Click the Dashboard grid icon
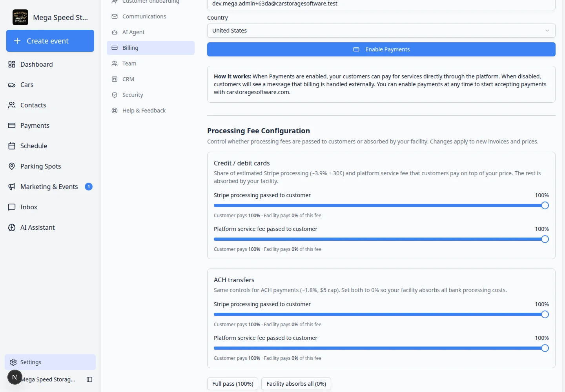 pyautogui.click(x=12, y=64)
